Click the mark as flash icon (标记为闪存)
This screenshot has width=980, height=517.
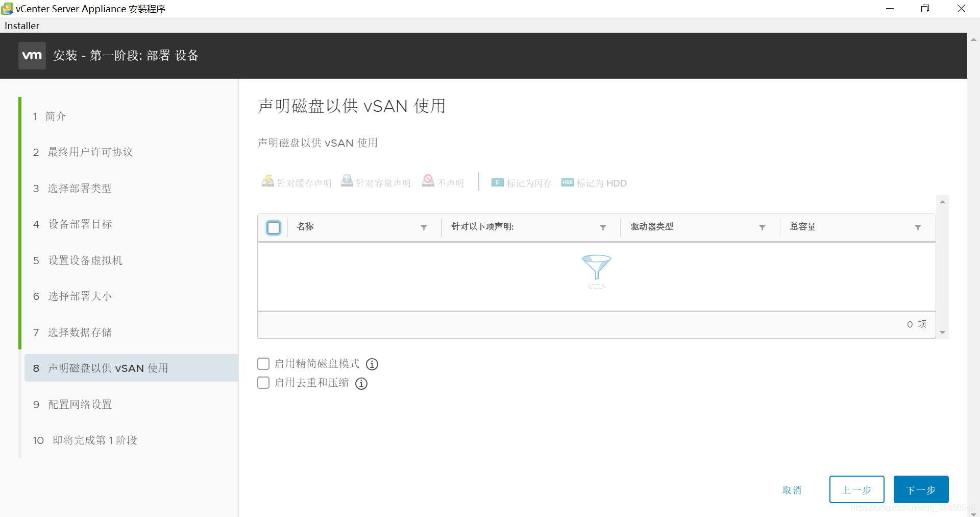[498, 182]
